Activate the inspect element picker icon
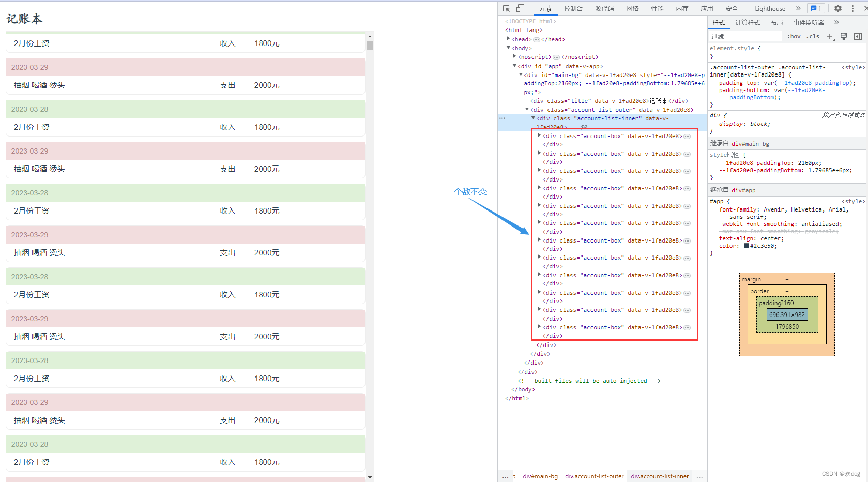This screenshot has width=868, height=482. 507,8
